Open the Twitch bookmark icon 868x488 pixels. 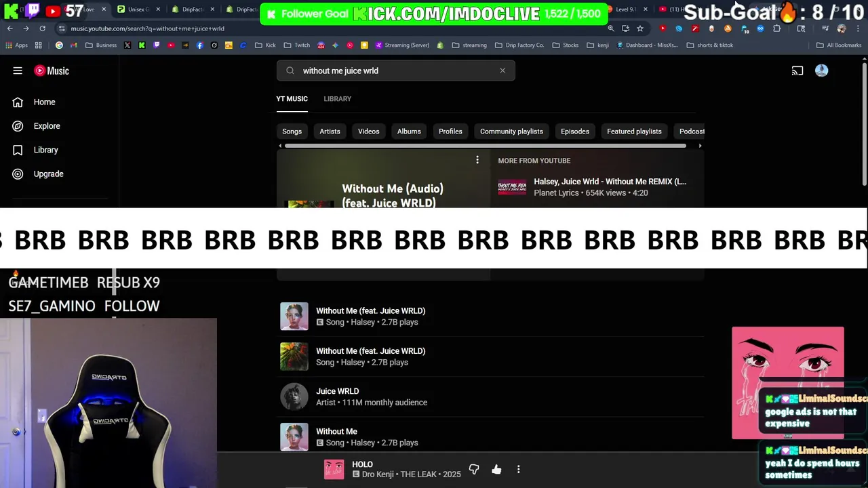click(x=157, y=45)
